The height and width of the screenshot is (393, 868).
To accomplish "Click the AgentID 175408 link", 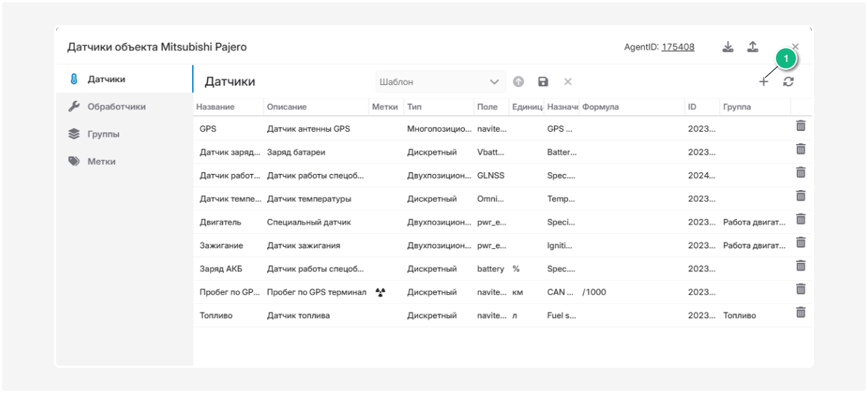I will pos(678,47).
